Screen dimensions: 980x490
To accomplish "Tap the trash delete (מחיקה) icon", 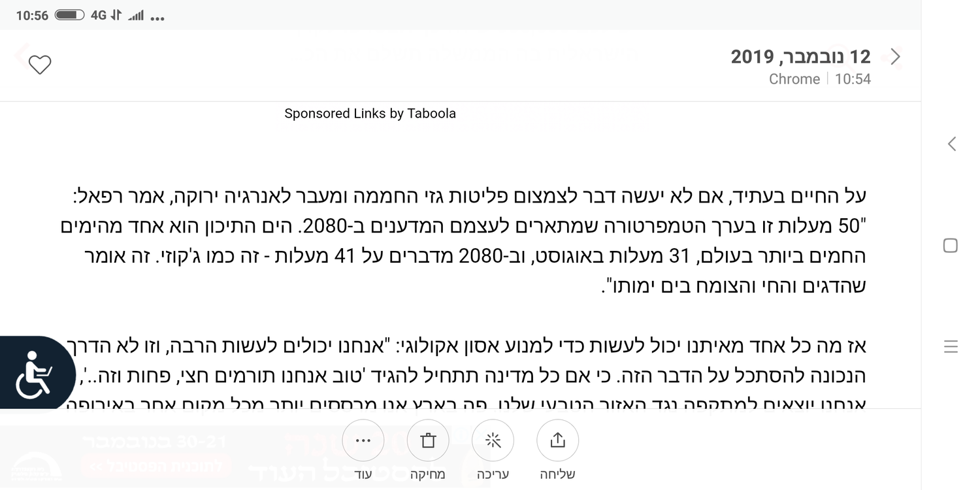I will point(428,441).
